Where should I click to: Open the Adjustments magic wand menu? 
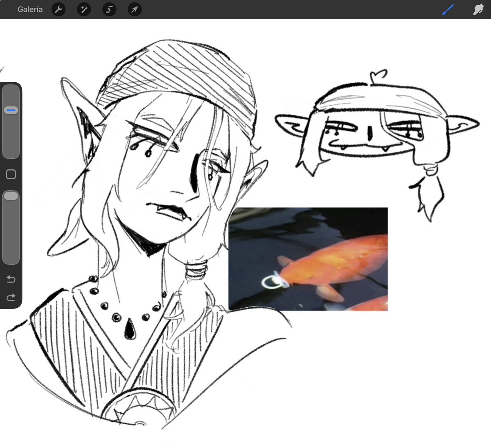(84, 9)
